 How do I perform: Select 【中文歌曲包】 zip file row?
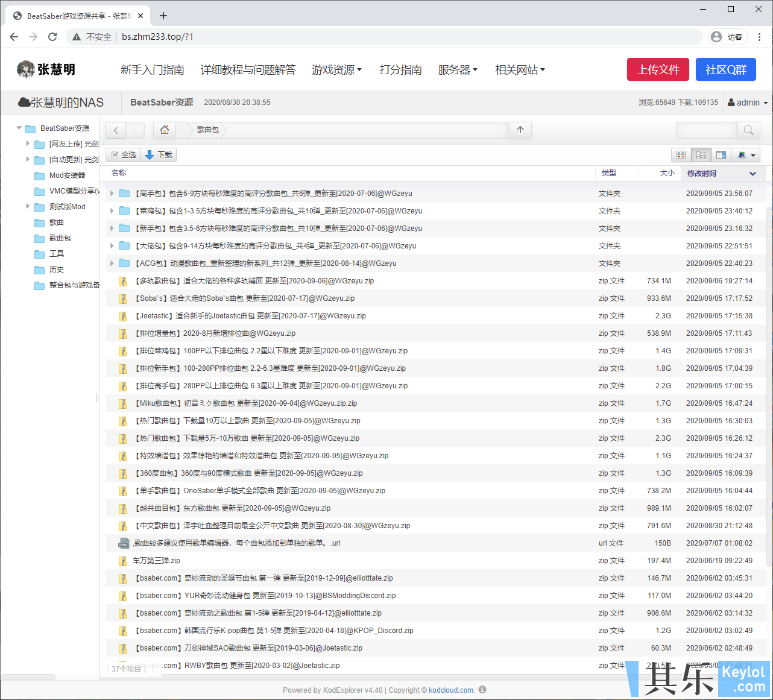click(x=436, y=526)
